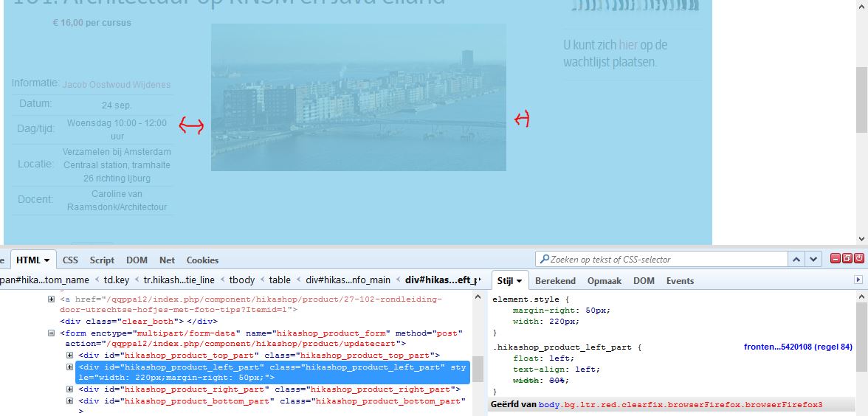Click the Datum 24 sep. cell
The width and height of the screenshot is (868, 416).
(x=117, y=105)
